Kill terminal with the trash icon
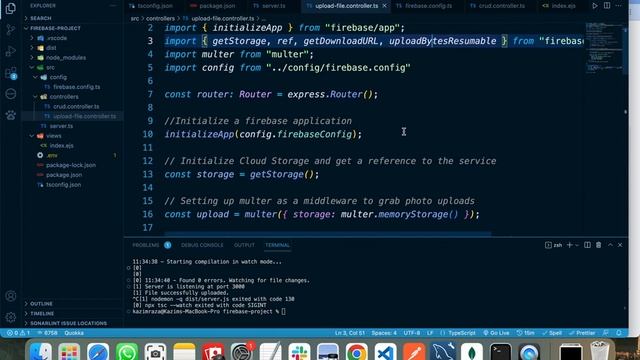 point(598,245)
